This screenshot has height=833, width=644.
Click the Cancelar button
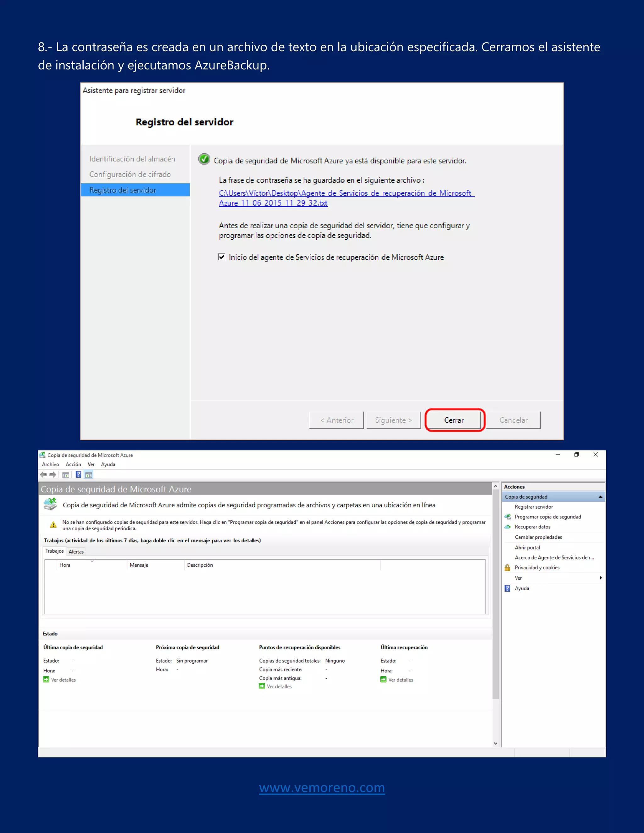coord(513,420)
